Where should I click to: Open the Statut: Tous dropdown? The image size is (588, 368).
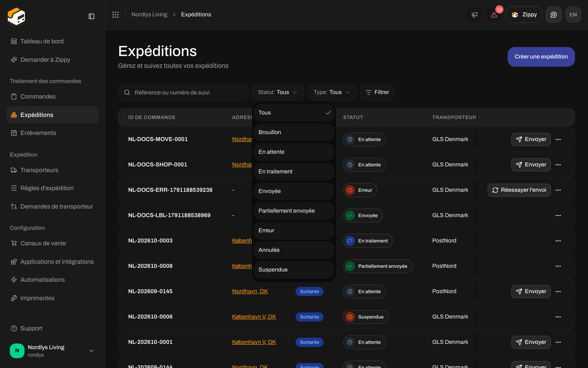[x=278, y=92]
